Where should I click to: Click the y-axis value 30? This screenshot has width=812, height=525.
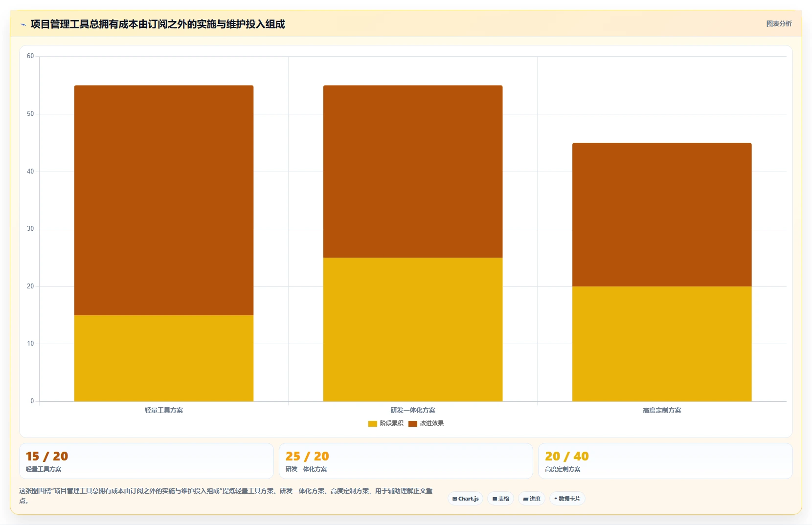click(x=30, y=229)
